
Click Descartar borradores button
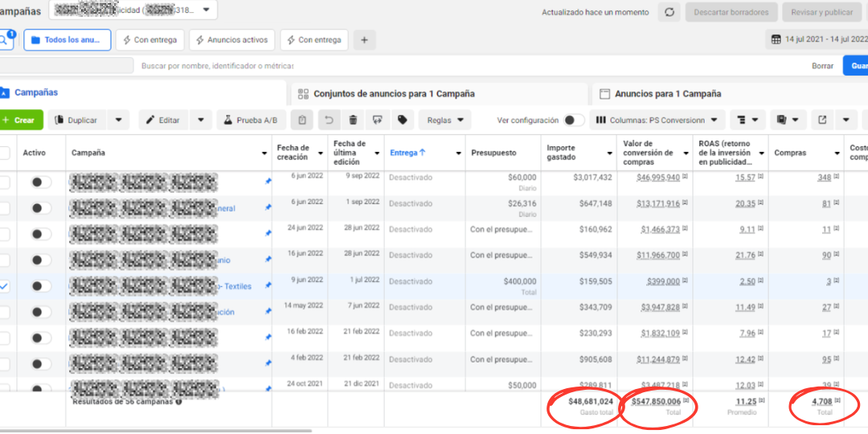click(731, 12)
